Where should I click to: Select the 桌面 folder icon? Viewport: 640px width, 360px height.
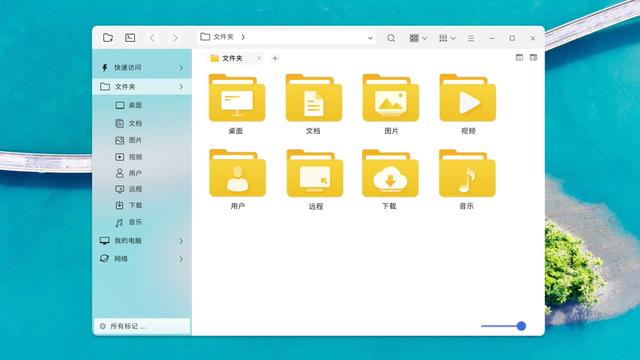pos(237,98)
